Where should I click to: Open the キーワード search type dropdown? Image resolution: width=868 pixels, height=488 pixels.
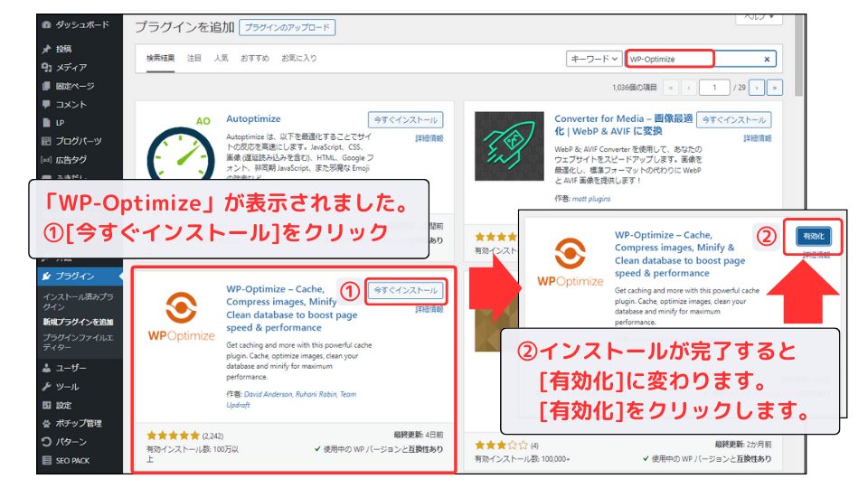click(x=594, y=59)
